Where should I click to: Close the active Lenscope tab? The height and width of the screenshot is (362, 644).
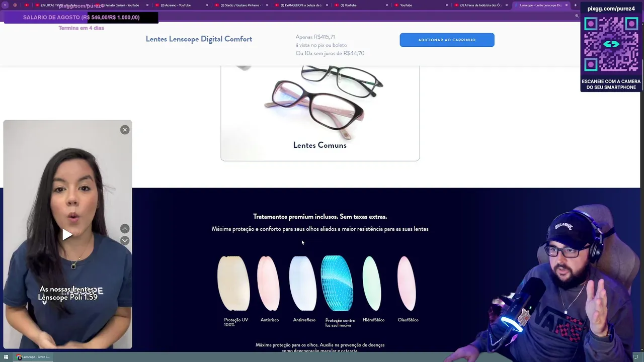pyautogui.click(x=567, y=5)
